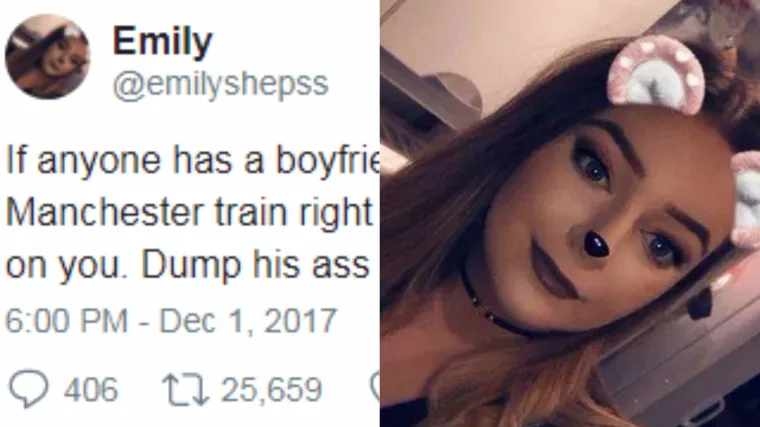Viewport: 760px width, 427px height.
Task: Click the reply speech bubble icon
Action: point(29,389)
